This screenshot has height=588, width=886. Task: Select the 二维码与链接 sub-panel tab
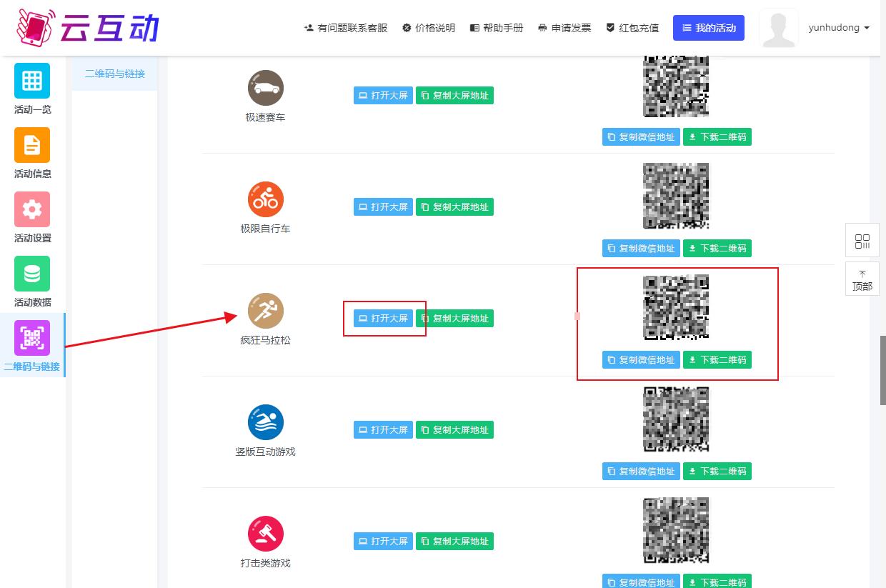click(114, 74)
